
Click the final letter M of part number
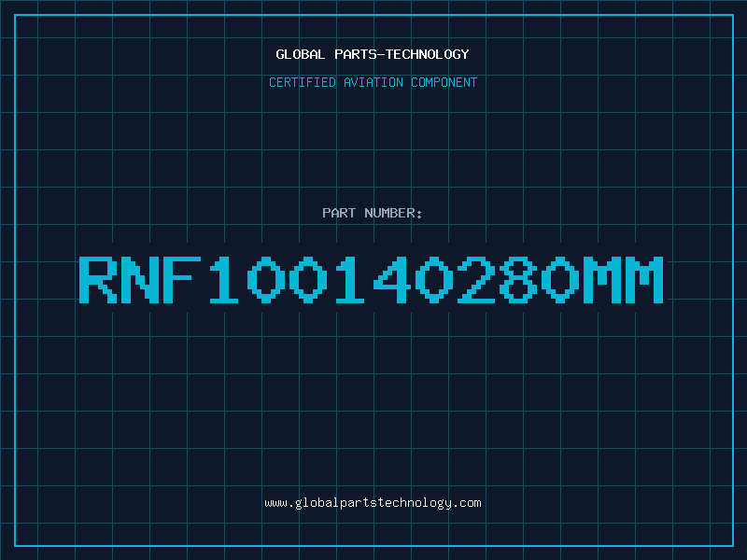[x=643, y=280]
